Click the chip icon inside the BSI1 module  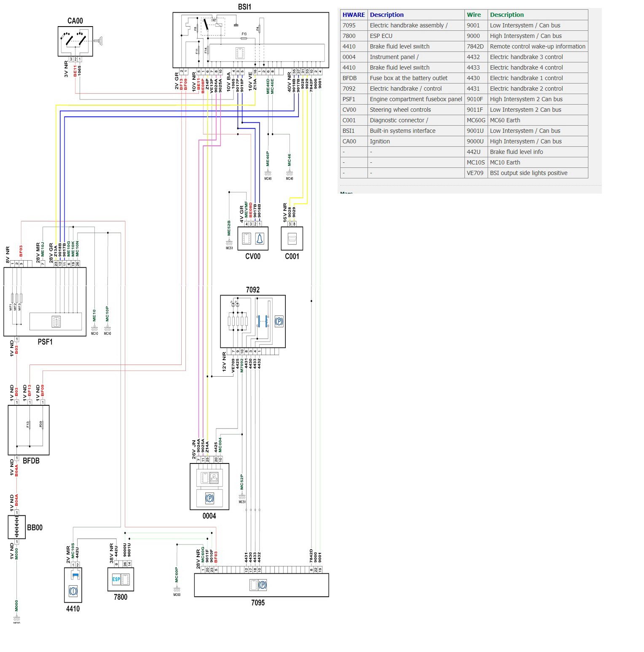pos(240,53)
